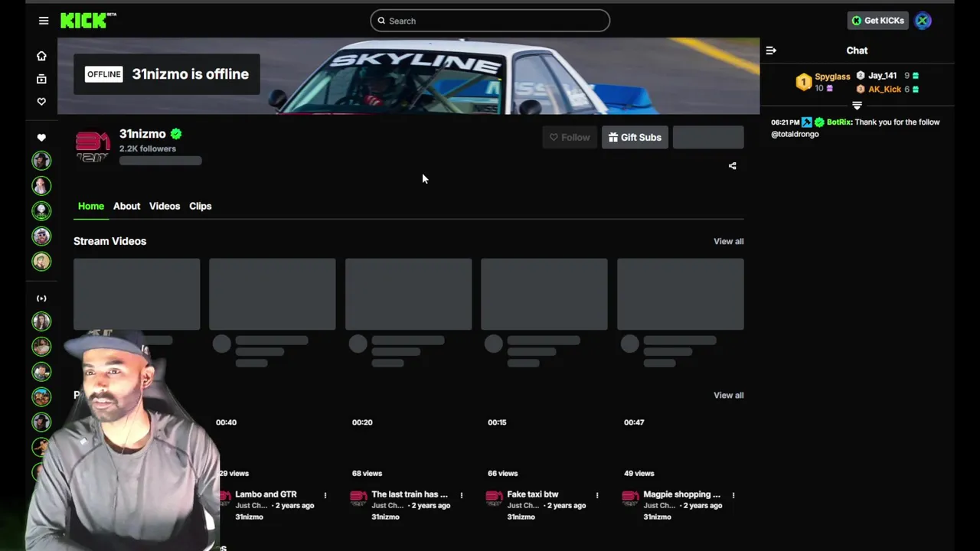980x551 pixels.
Task: Click channel logo beside The last train clip
Action: [x=358, y=498]
